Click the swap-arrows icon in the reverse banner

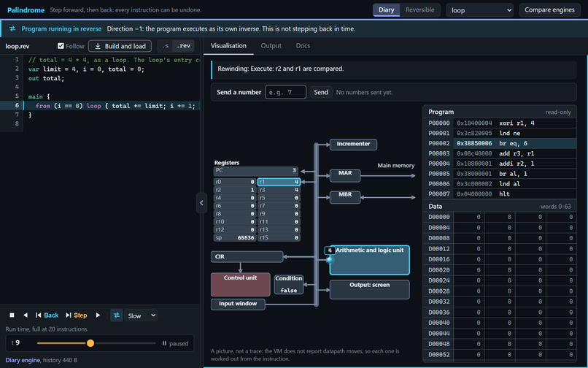point(12,28)
